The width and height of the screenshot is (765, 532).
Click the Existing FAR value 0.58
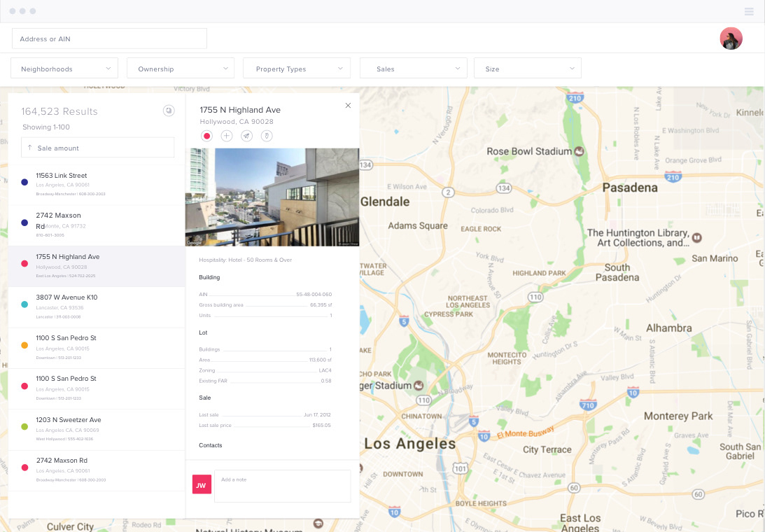pos(326,381)
